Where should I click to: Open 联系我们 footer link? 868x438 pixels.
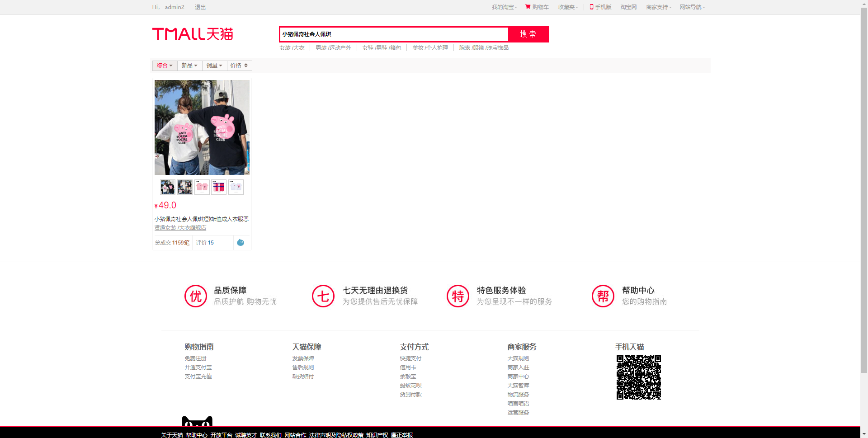tap(270, 435)
